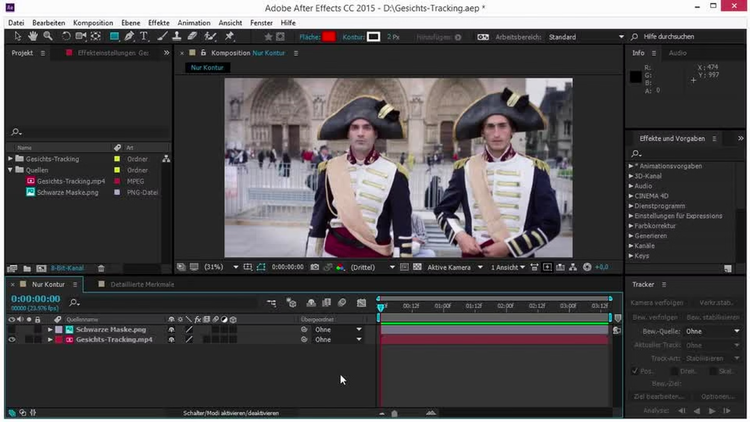Image resolution: width=750 pixels, height=422 pixels.
Task: Hide the Gesichts-Tracking.mp4 layer with eye icon
Action: [x=12, y=340]
